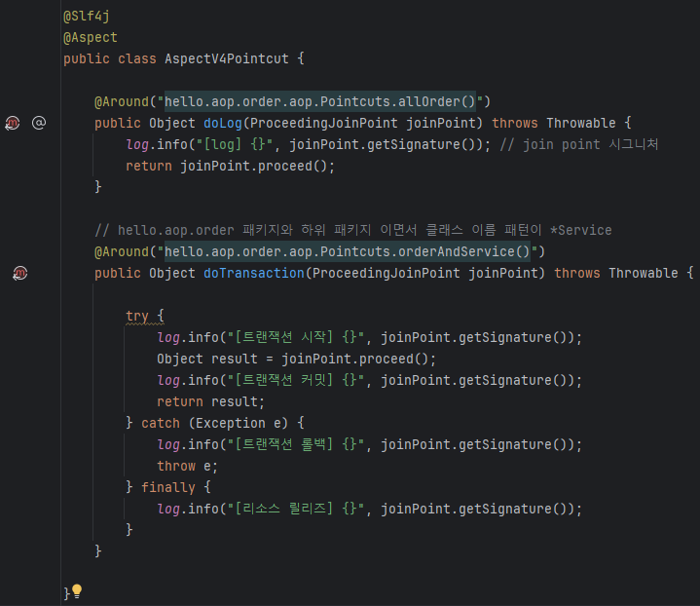The image size is (700, 606).
Task: Click the doLog method name
Action: point(223,123)
